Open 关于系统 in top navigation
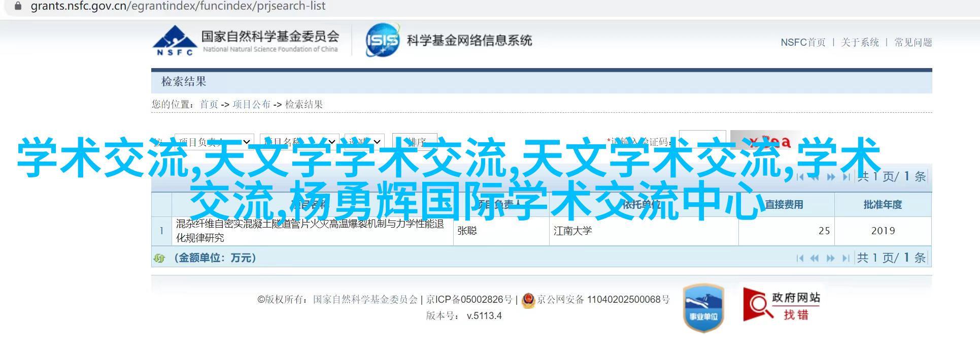The width and height of the screenshot is (980, 348). tap(860, 43)
